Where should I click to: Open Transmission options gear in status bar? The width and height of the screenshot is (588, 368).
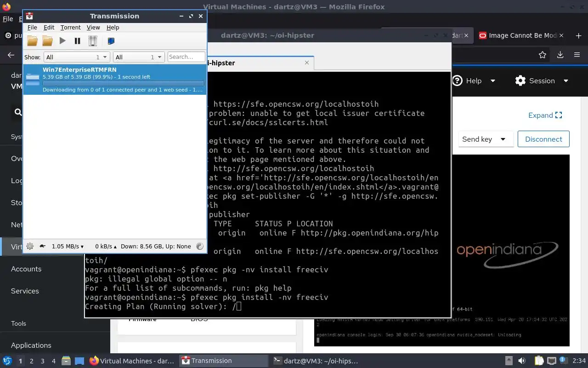(30, 246)
